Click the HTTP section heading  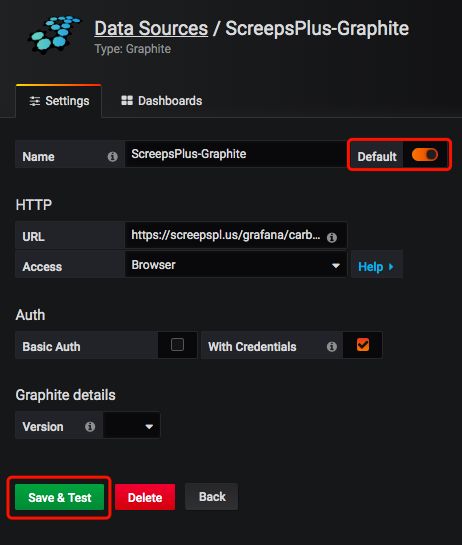pyautogui.click(x=34, y=205)
